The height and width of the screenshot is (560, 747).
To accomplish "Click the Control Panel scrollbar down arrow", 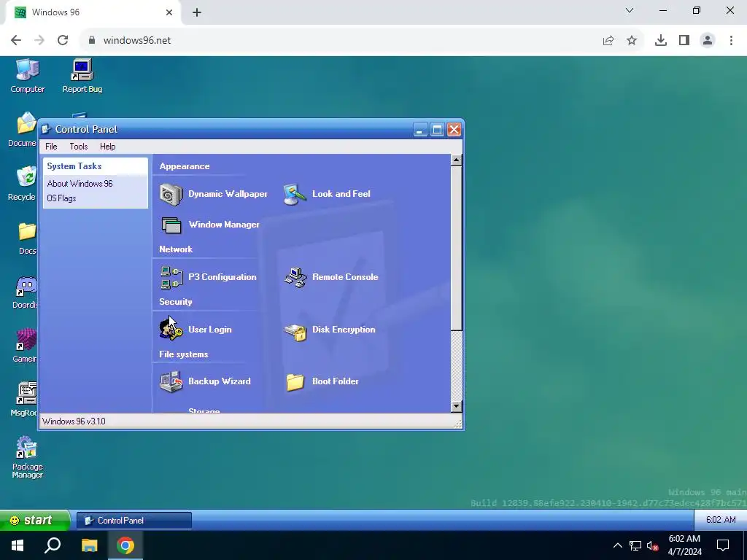I will coord(457,406).
